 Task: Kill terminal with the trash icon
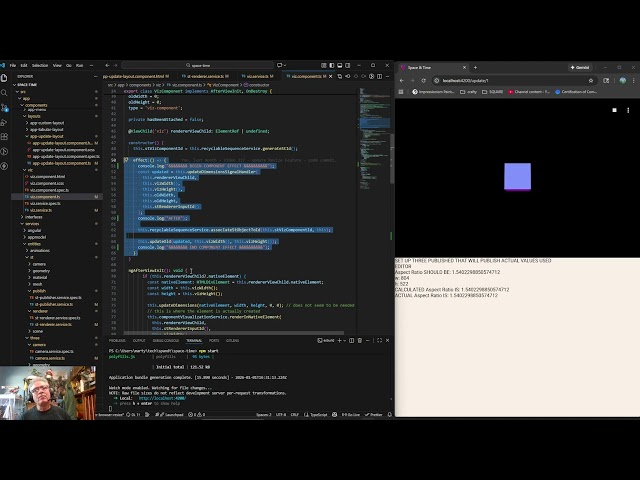pyautogui.click(x=360, y=340)
